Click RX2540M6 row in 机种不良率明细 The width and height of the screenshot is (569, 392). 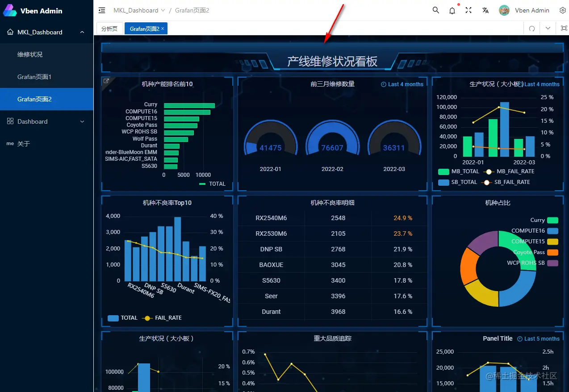point(332,218)
